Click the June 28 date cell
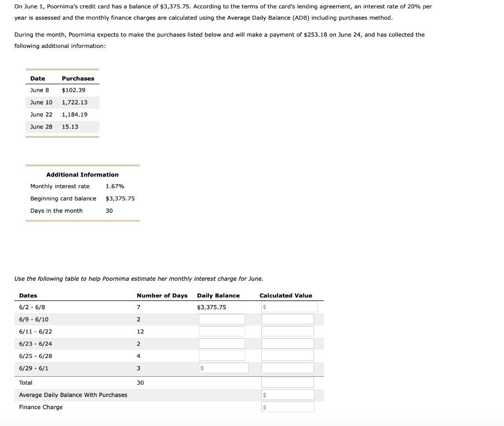This screenshot has height=426, width=504. tap(41, 127)
